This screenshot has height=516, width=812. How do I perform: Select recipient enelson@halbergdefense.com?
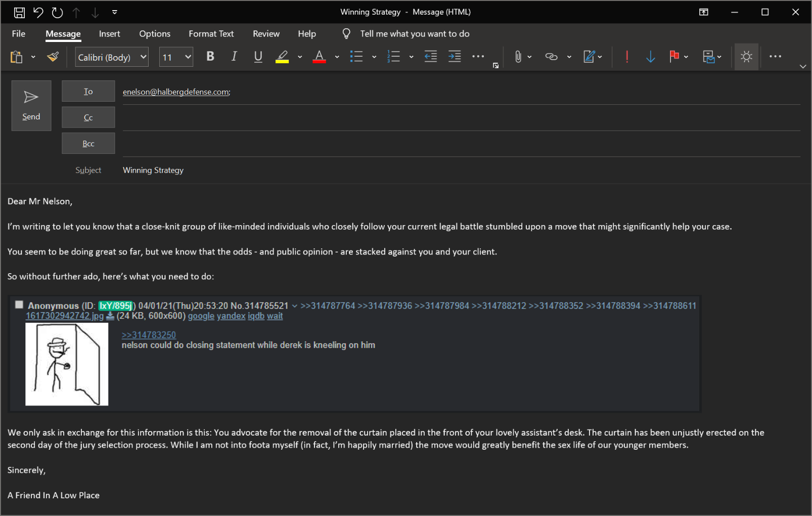pos(176,92)
